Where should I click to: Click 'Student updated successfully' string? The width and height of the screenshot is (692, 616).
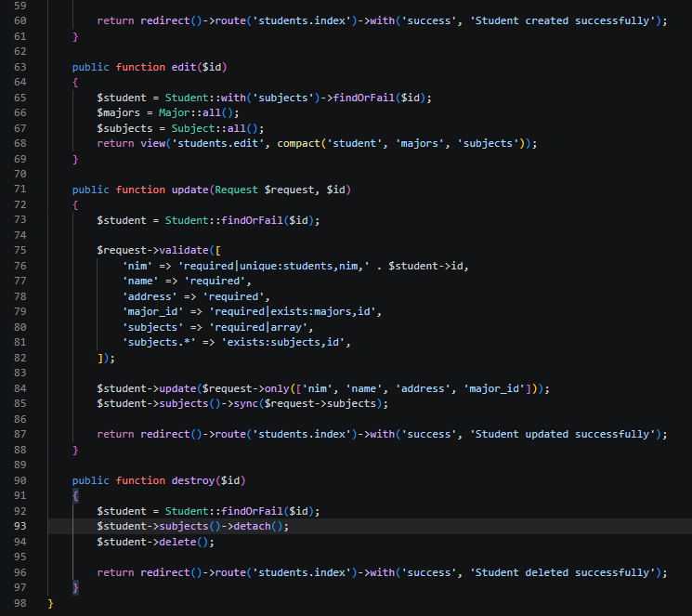coord(563,435)
